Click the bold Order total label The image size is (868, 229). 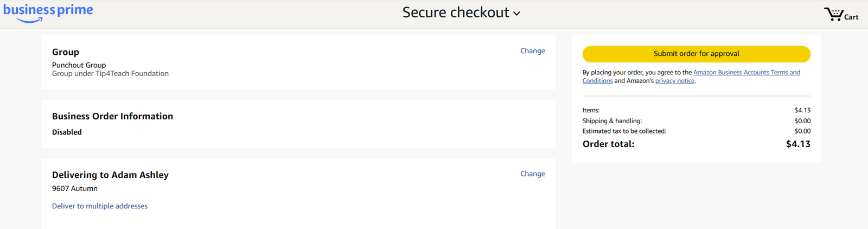[608, 144]
